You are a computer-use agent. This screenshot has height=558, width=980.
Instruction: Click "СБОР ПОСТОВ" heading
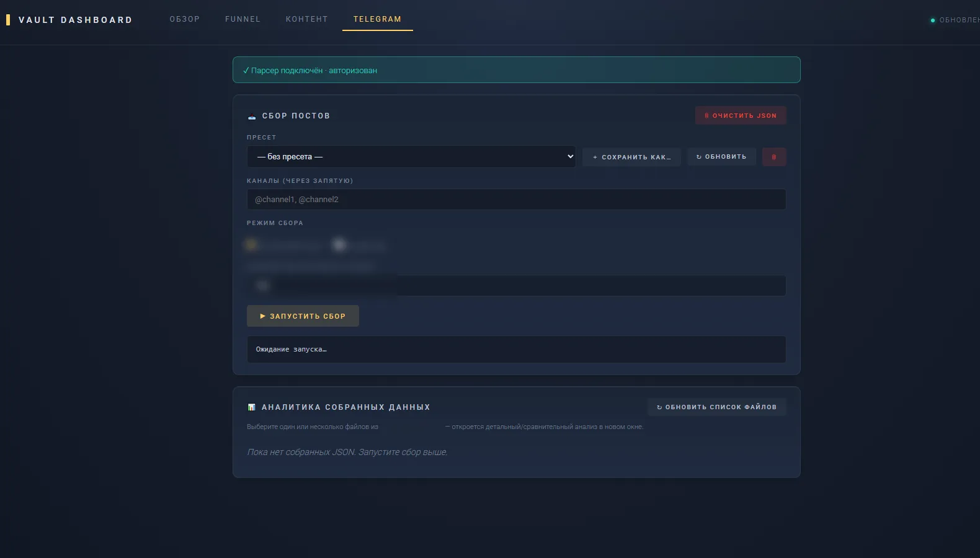296,116
